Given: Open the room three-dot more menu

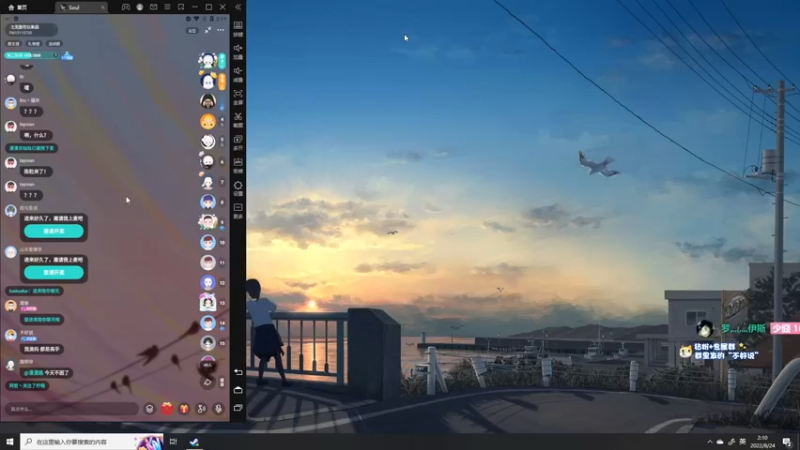Looking at the screenshot, I should 220,30.
